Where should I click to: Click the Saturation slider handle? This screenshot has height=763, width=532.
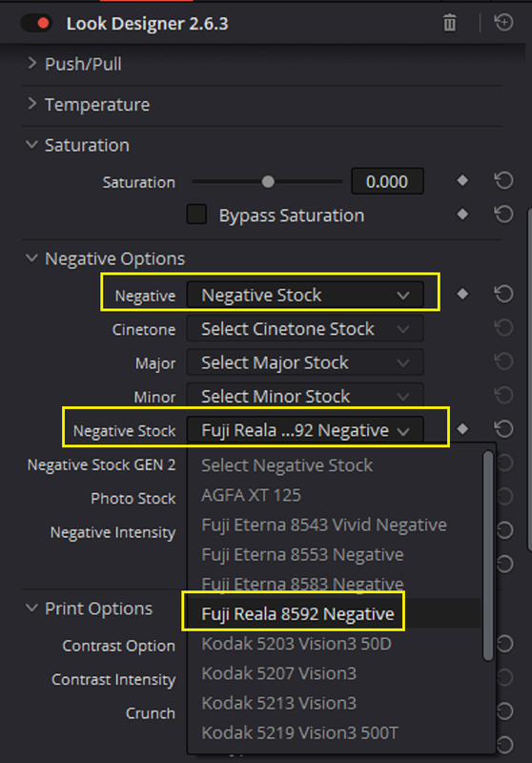click(x=268, y=182)
